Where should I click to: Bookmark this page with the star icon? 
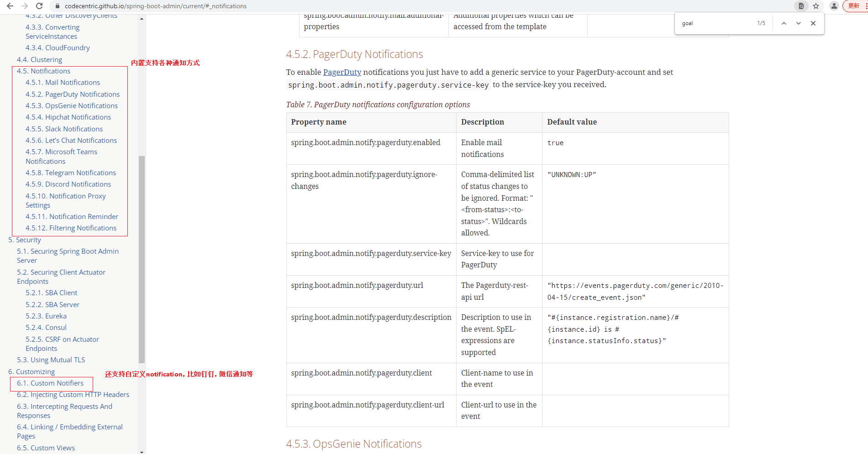(x=816, y=6)
